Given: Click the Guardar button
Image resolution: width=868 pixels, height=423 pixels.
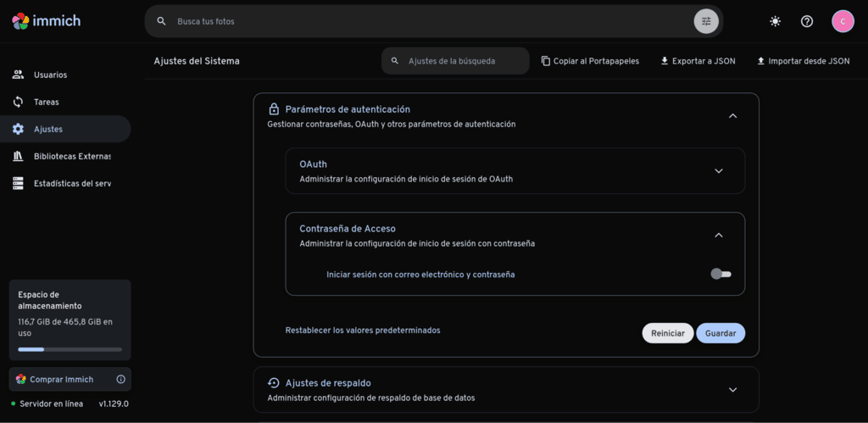Looking at the screenshot, I should click(721, 333).
